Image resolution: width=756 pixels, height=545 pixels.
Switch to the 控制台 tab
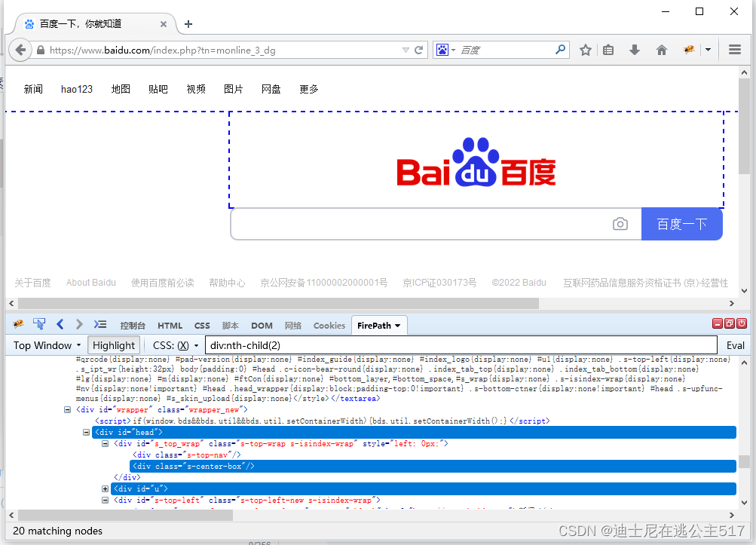[x=133, y=326]
